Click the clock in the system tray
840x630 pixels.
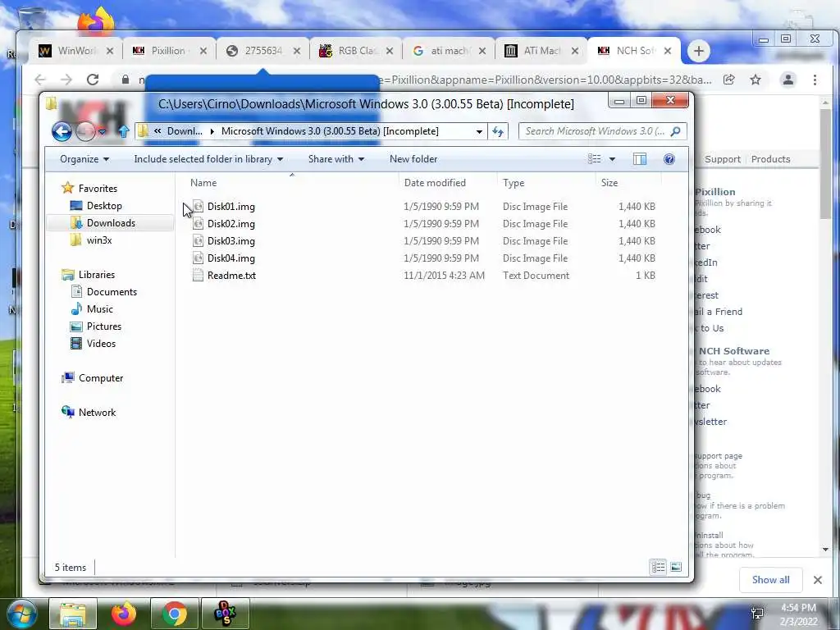pyautogui.click(x=798, y=614)
